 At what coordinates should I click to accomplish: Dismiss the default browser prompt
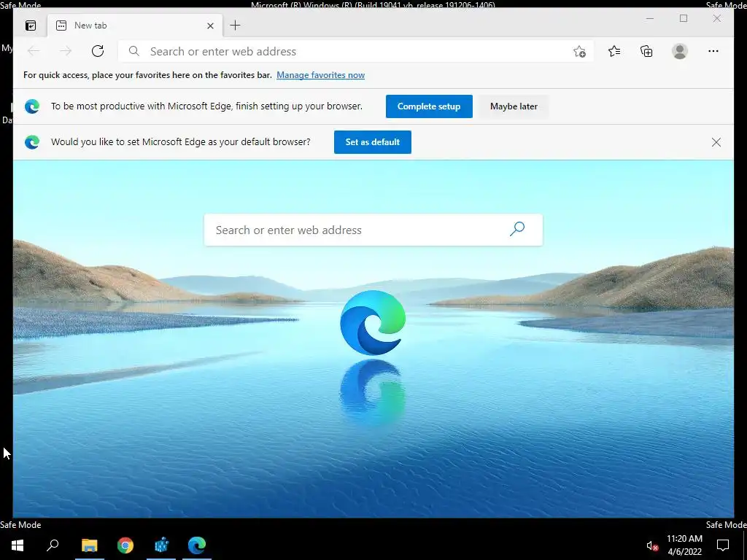tap(716, 142)
